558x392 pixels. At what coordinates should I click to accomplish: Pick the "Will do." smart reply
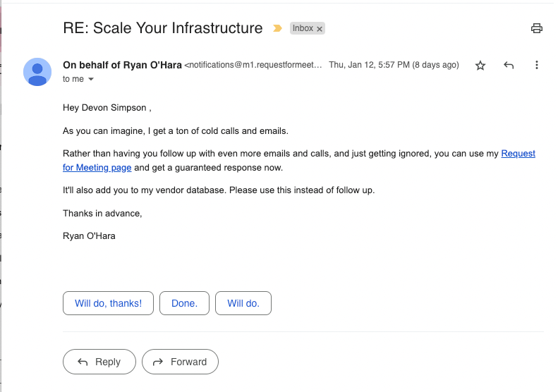tap(243, 303)
